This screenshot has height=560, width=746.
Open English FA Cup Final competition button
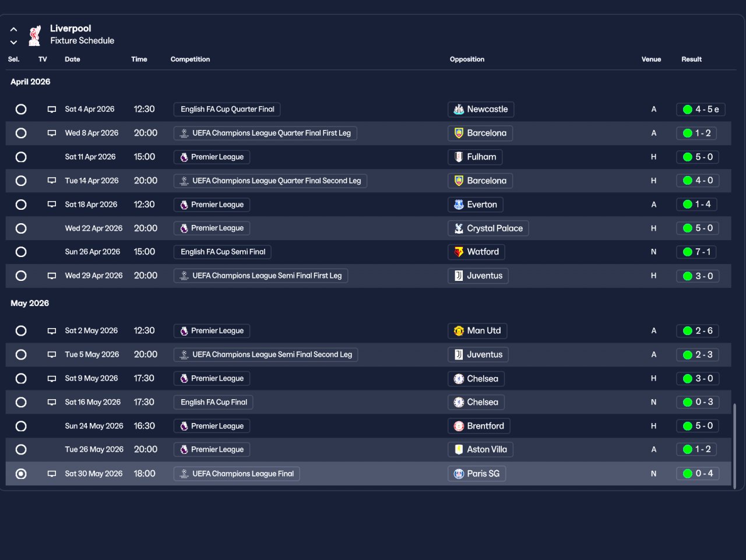214,402
